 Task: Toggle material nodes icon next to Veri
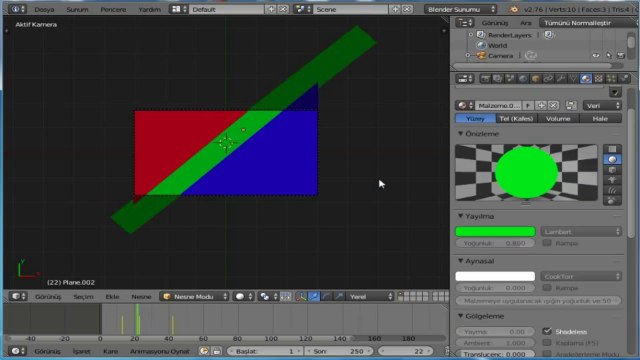[x=571, y=106]
